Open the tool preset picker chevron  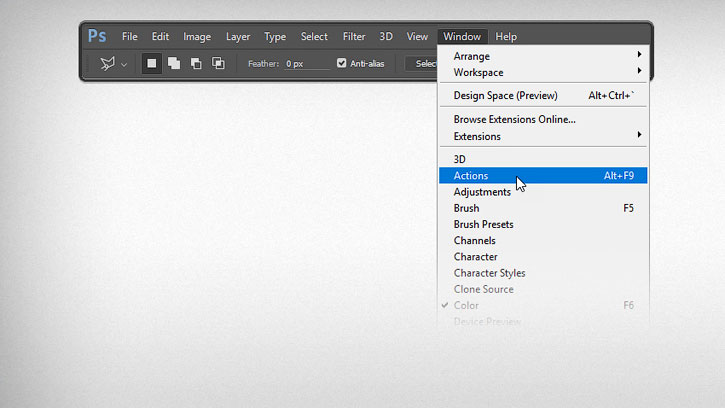pyautogui.click(x=124, y=65)
